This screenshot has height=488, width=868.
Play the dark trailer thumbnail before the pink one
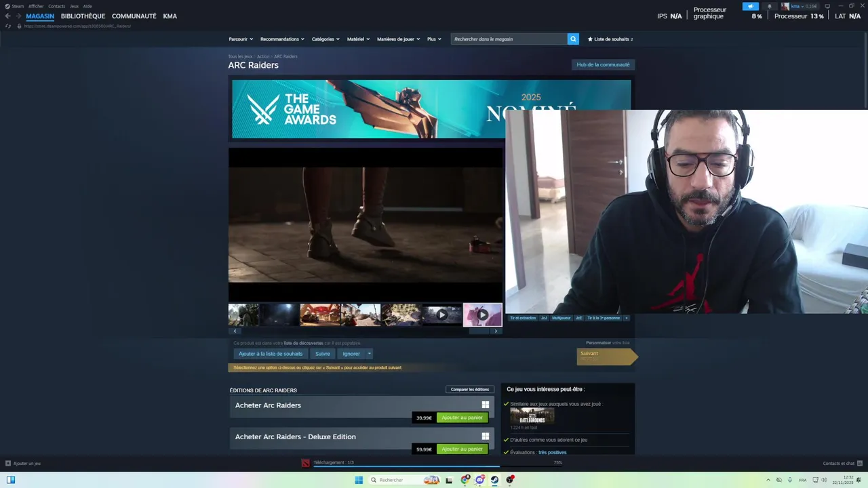pos(442,315)
